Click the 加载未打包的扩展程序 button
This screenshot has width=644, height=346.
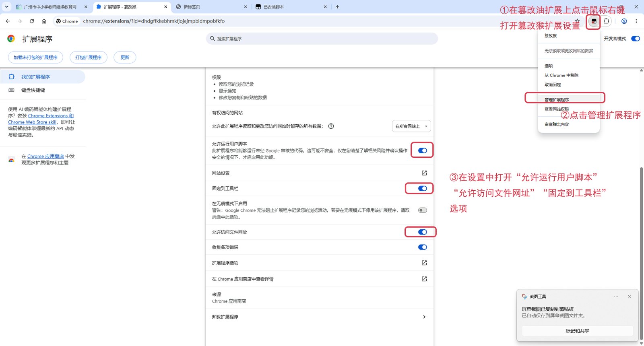35,57
